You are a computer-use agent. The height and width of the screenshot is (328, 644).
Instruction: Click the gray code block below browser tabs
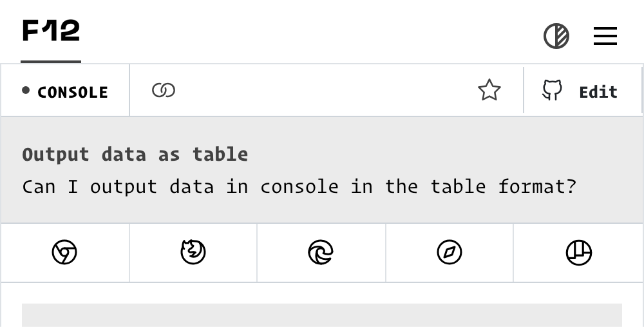click(322, 315)
